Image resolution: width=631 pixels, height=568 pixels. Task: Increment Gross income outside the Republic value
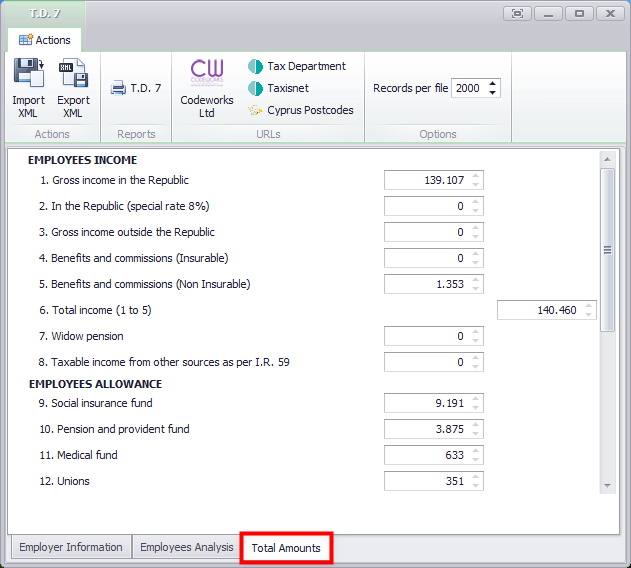click(476, 227)
